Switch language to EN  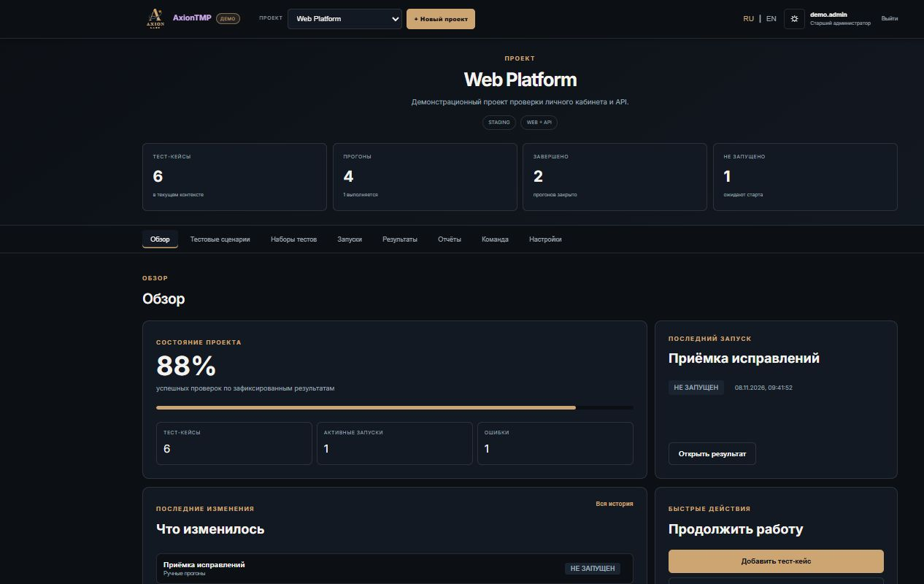tap(771, 19)
